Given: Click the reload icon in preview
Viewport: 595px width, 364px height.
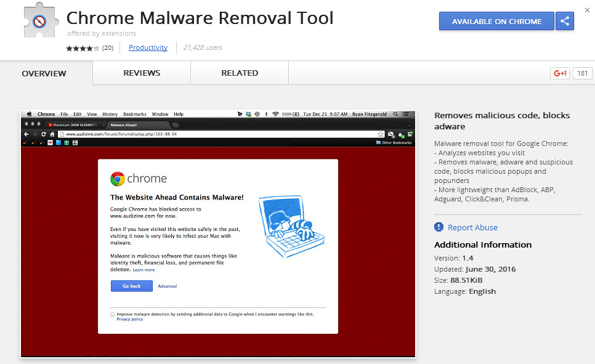Looking at the screenshot, I should [43, 134].
